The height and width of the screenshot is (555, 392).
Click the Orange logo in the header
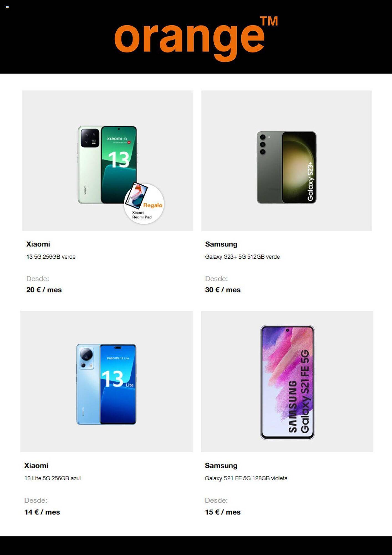pyautogui.click(x=196, y=38)
